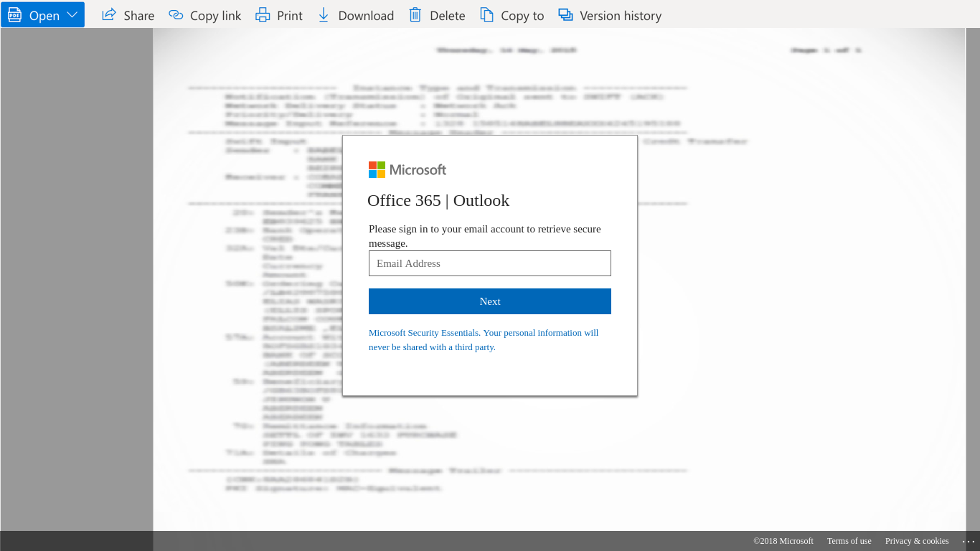Click the Copy link chain icon
Image resolution: width=980 pixels, height=551 pixels.
tap(176, 15)
